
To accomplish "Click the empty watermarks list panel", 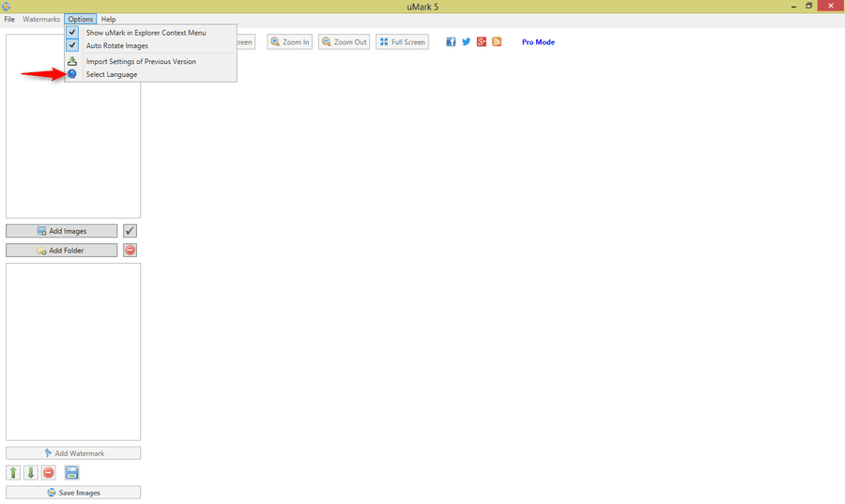I will [x=73, y=352].
